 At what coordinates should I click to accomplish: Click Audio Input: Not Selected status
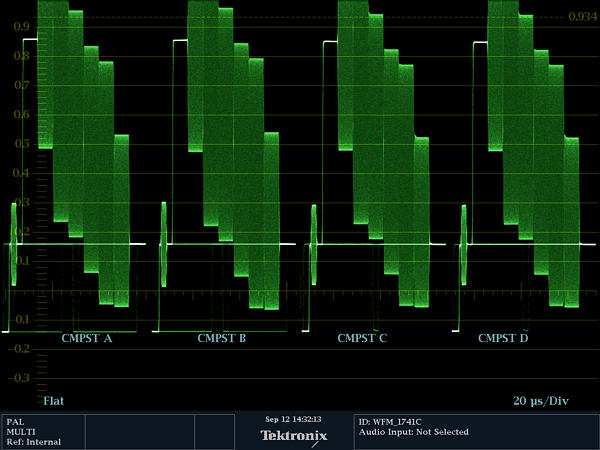(412, 432)
